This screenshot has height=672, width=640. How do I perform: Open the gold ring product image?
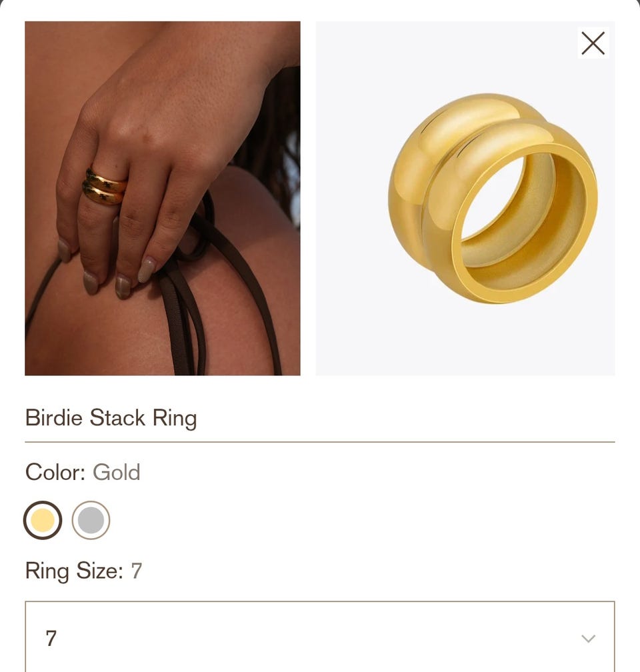coord(465,199)
